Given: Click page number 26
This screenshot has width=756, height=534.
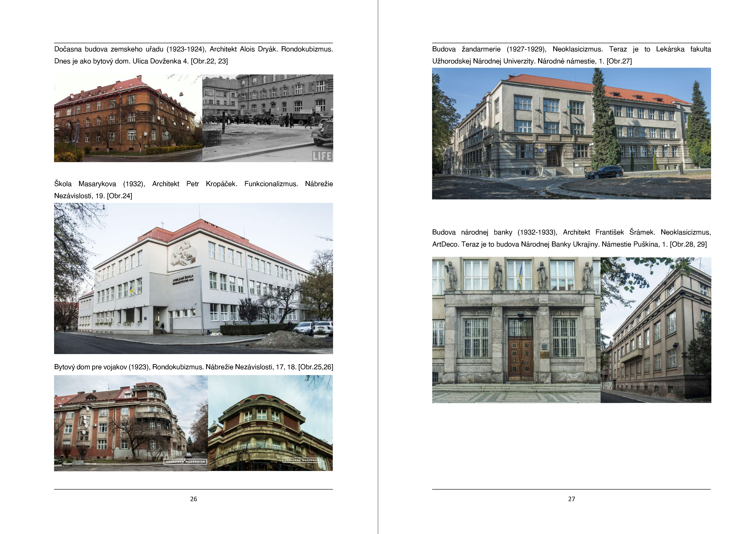Looking at the screenshot, I should [x=194, y=499].
